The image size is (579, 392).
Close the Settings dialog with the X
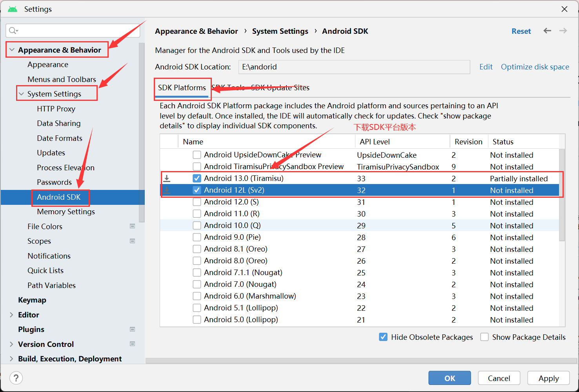pos(564,9)
